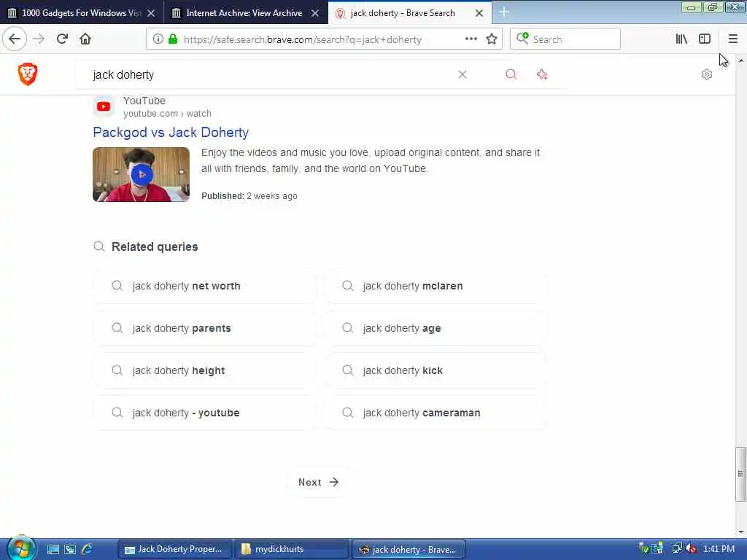The height and width of the screenshot is (560, 747).
Task: Click the network tray icon
Action: click(677, 549)
